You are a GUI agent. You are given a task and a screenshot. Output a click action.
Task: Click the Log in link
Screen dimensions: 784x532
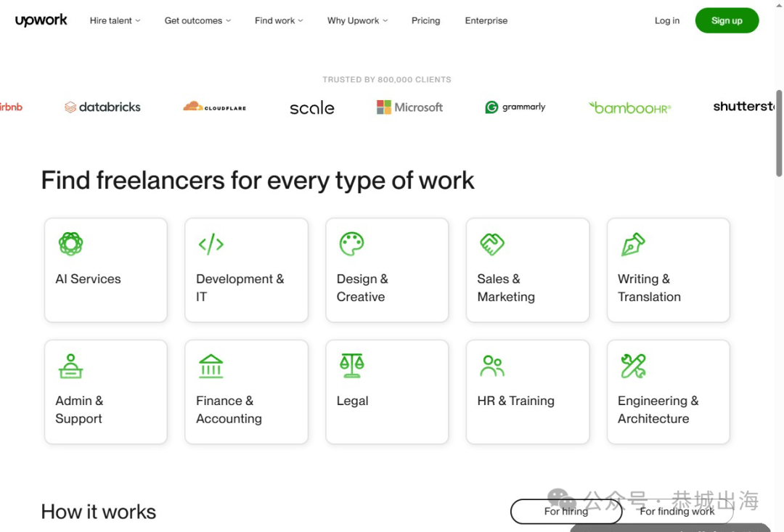[667, 20]
